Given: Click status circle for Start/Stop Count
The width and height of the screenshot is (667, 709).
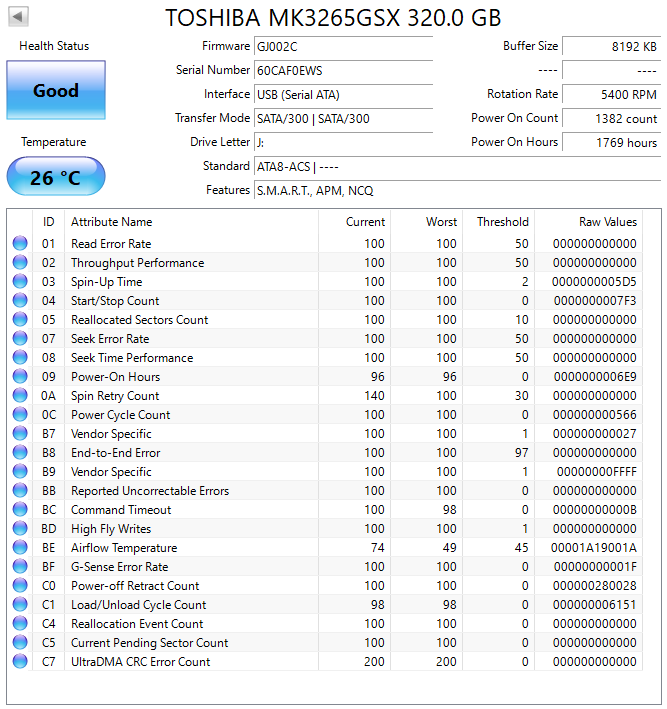Looking at the screenshot, I should (x=20, y=300).
